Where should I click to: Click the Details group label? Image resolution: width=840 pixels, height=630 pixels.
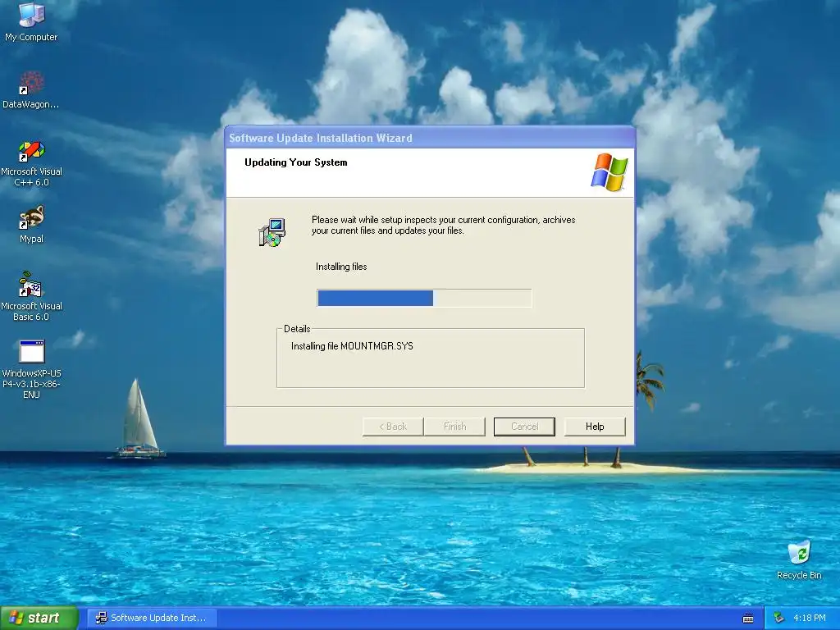point(297,329)
